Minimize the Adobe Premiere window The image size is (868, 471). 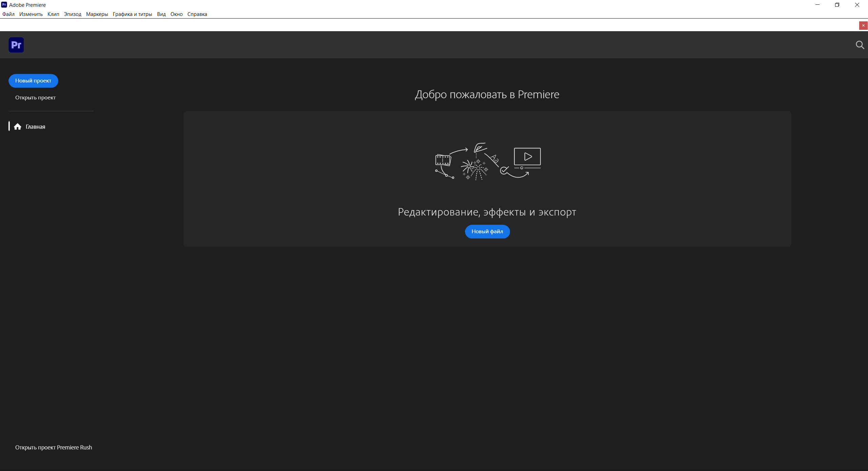(x=817, y=5)
